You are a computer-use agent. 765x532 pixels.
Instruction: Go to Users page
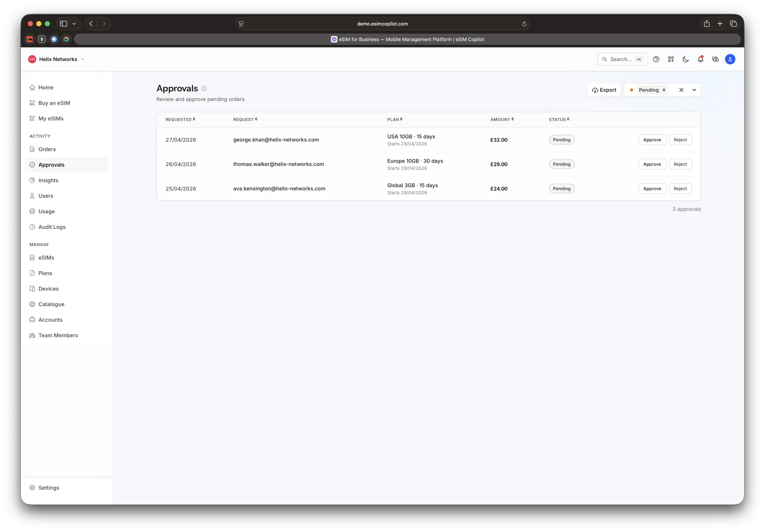coord(67,196)
